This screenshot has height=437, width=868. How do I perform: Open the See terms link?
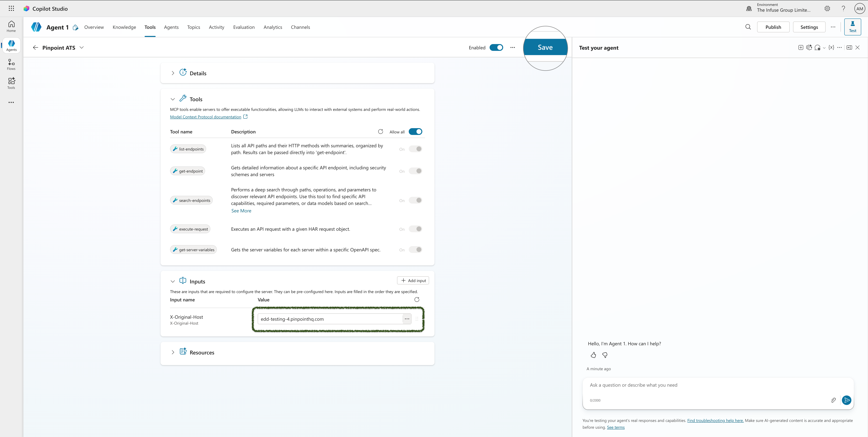point(616,427)
